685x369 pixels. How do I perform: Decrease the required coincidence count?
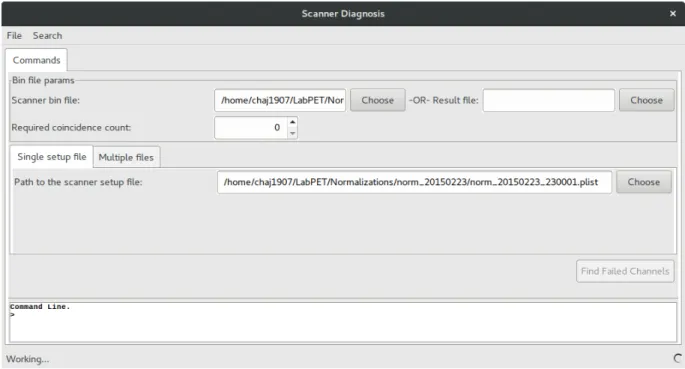tap(293, 133)
